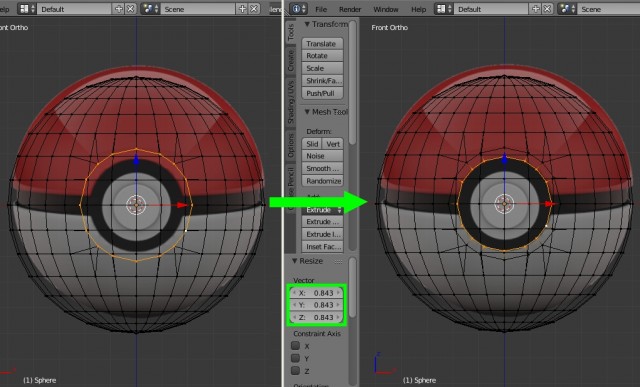640x387 pixels.
Task: Open the Extrude dropdown menu
Action: coord(322,209)
